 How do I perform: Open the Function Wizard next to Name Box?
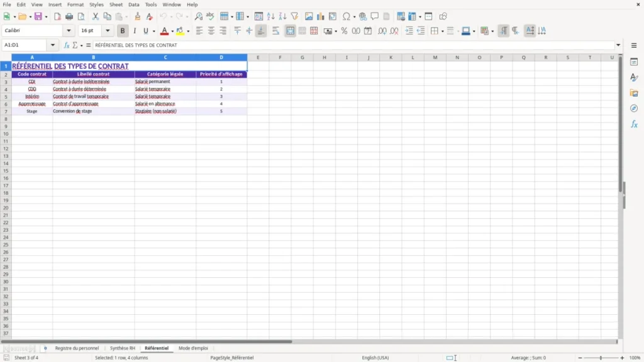(x=67, y=45)
